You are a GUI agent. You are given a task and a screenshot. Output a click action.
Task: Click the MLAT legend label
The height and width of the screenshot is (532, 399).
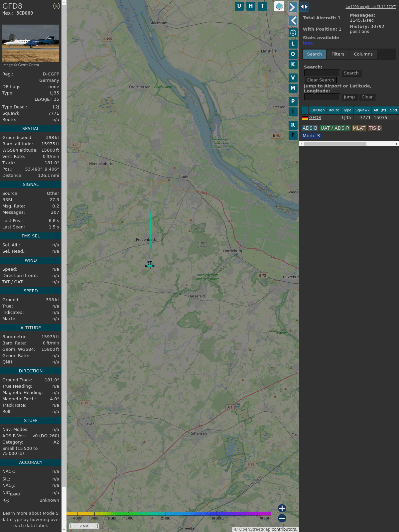(359, 128)
